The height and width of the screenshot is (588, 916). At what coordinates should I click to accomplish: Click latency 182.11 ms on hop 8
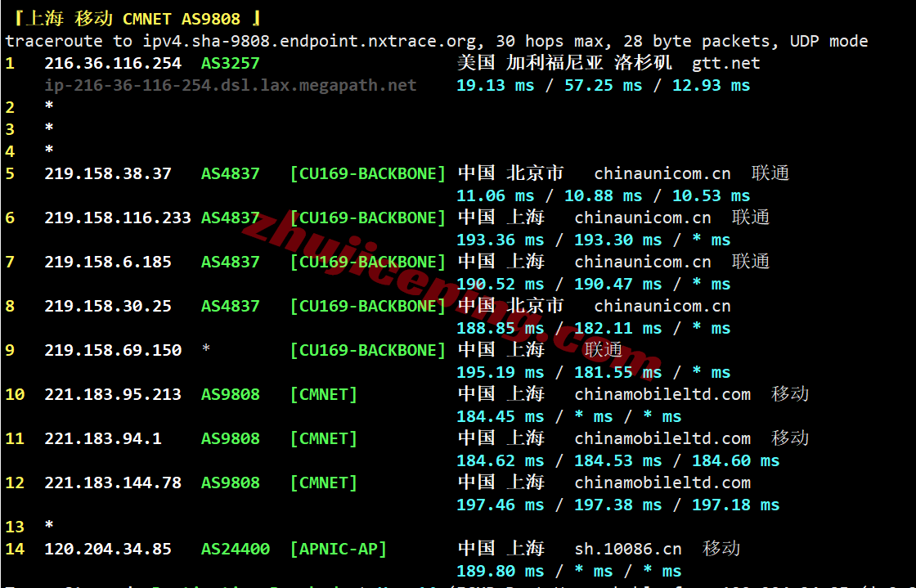click(618, 329)
